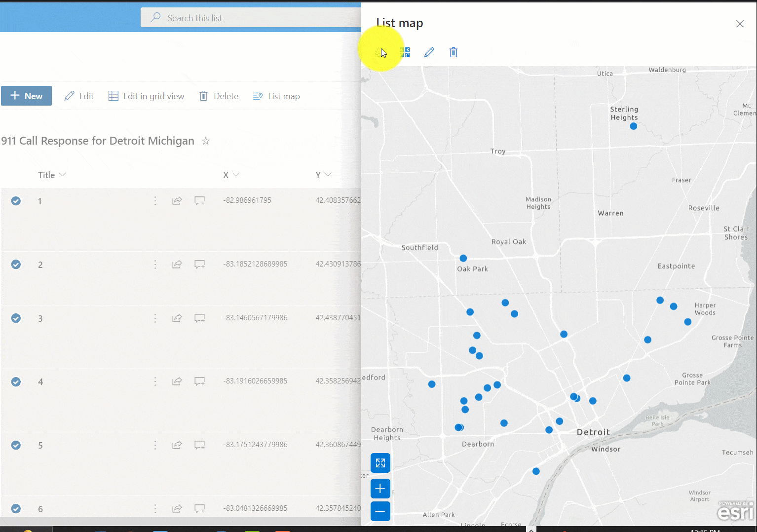Open more actions for row 3 via the ellipsis

point(155,318)
